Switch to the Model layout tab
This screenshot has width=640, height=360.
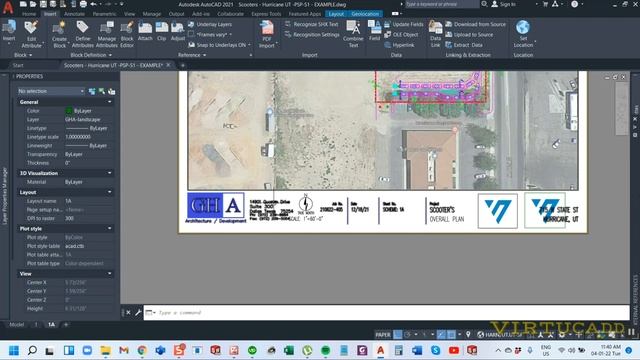click(x=17, y=325)
